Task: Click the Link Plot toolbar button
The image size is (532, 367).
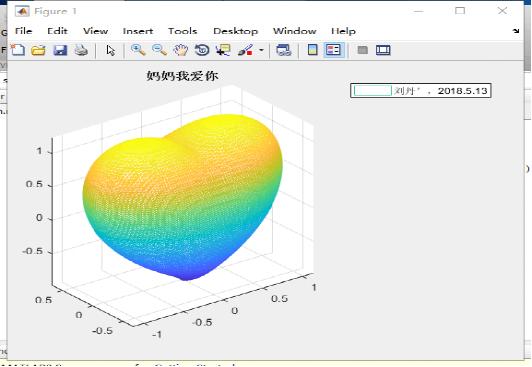Action: (x=284, y=50)
